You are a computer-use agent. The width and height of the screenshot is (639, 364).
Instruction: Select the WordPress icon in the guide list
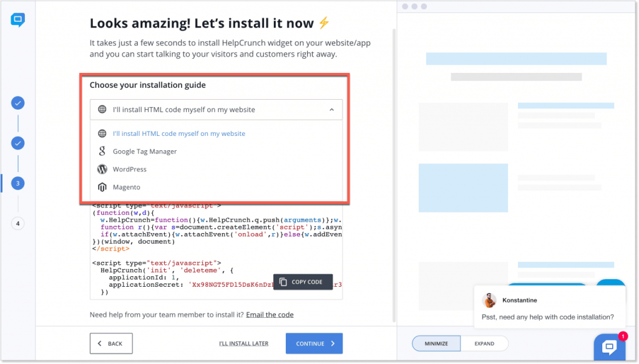(102, 169)
